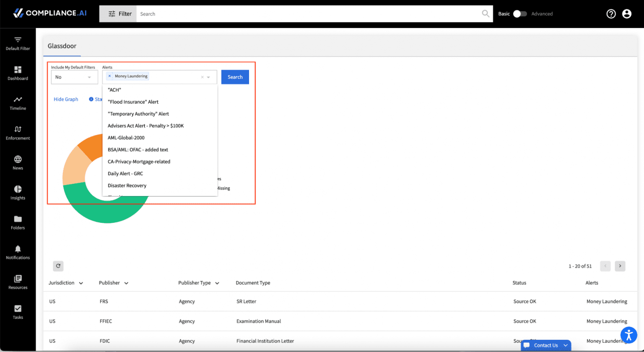The height and width of the screenshot is (352, 644).
Task: Click the refresh icon above the table
Action: tap(58, 266)
